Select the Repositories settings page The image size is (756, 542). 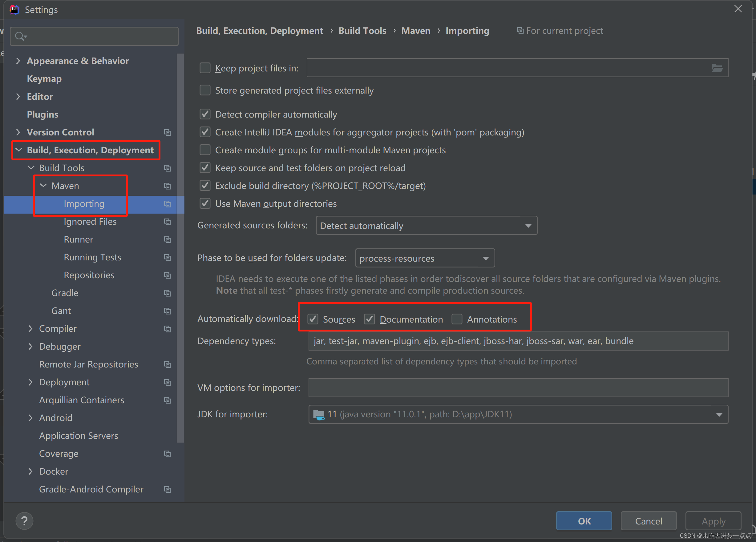click(x=89, y=275)
